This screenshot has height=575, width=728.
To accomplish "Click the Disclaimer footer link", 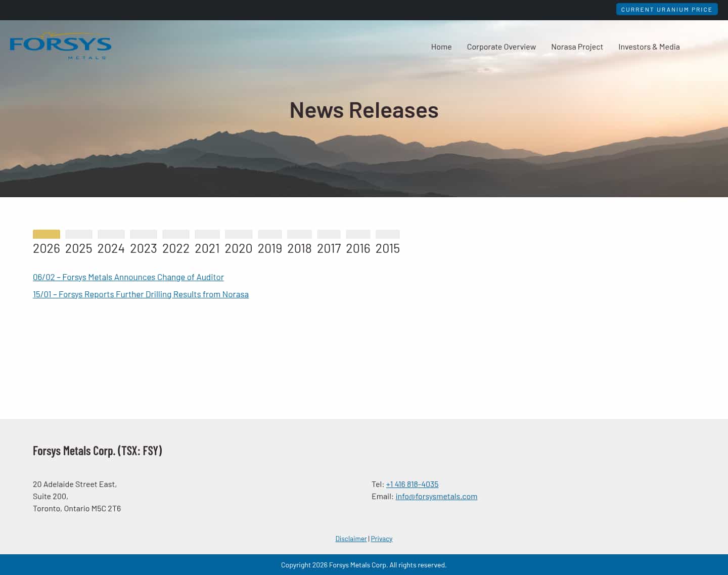I will [351, 538].
